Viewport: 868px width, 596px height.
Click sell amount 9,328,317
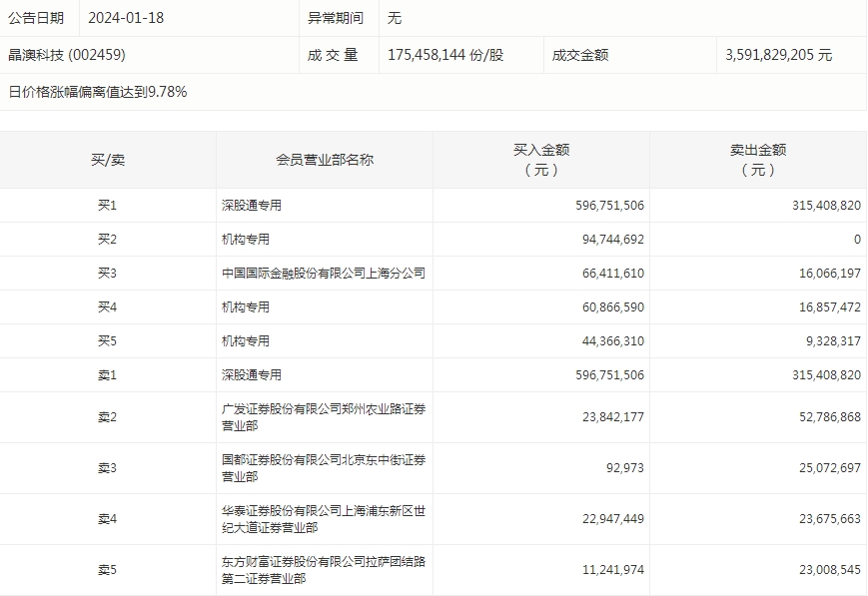(x=833, y=340)
